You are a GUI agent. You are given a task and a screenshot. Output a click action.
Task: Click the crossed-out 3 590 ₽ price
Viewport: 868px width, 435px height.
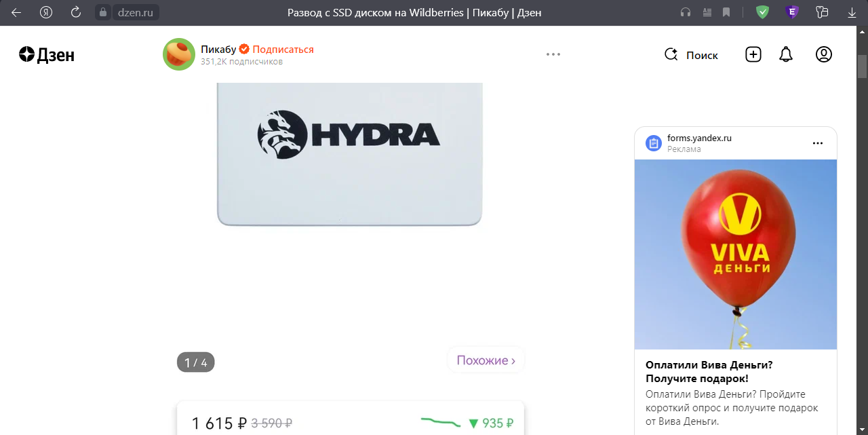(271, 423)
